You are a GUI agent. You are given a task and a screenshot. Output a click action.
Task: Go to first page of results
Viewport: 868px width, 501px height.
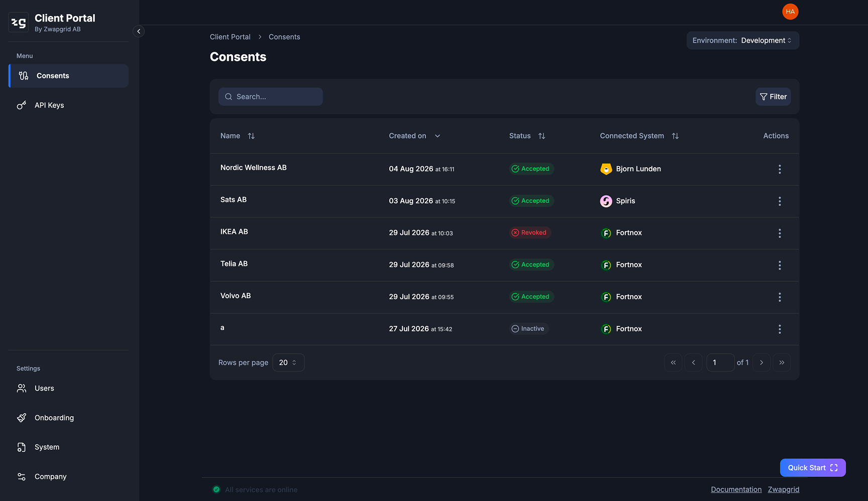[x=673, y=362]
